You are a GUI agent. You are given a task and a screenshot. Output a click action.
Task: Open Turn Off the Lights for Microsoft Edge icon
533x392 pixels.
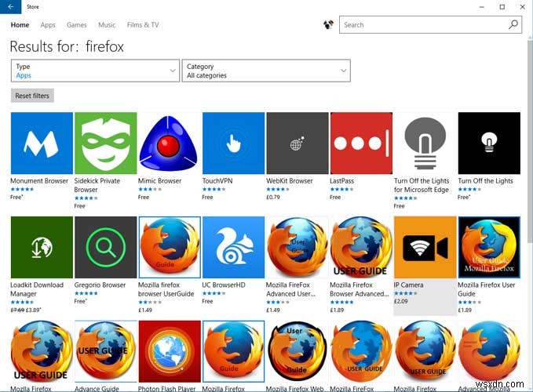click(x=425, y=143)
